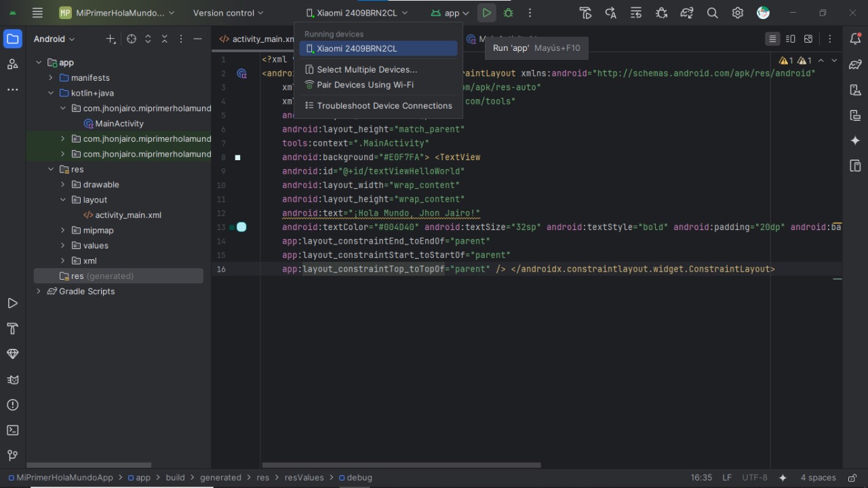Expand the mipmap folder
The width and height of the screenshot is (868, 488).
point(63,230)
